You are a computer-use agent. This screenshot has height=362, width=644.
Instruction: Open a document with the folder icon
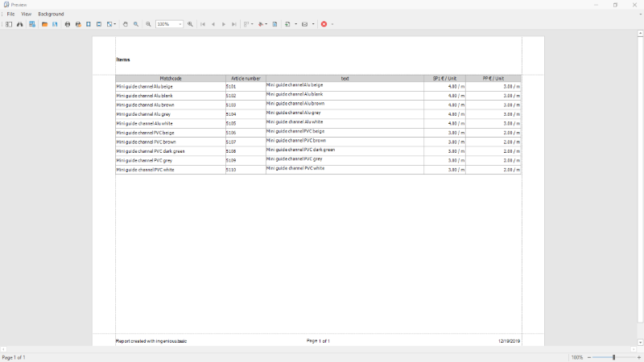(44, 24)
